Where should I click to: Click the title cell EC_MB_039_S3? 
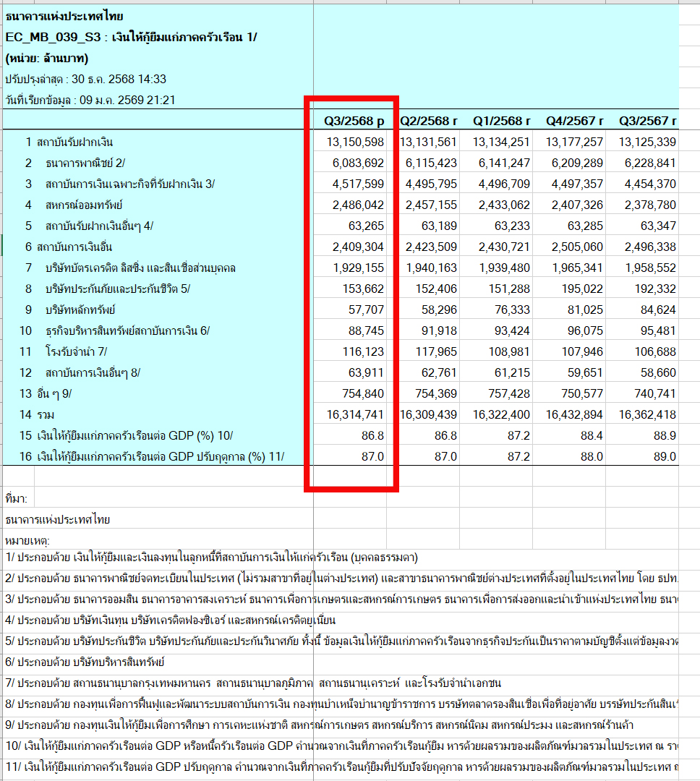click(x=131, y=37)
